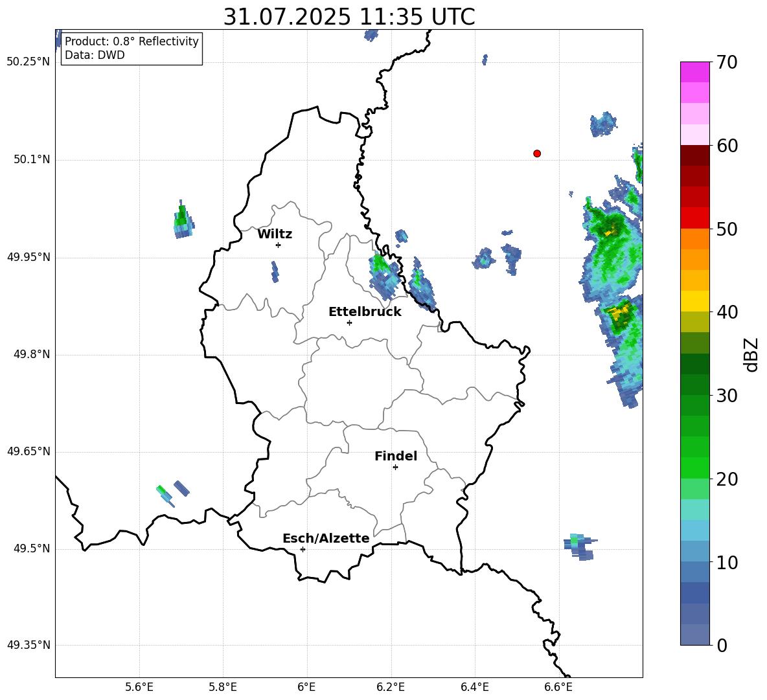Click the Wiltz cross marker

pyautogui.click(x=279, y=245)
